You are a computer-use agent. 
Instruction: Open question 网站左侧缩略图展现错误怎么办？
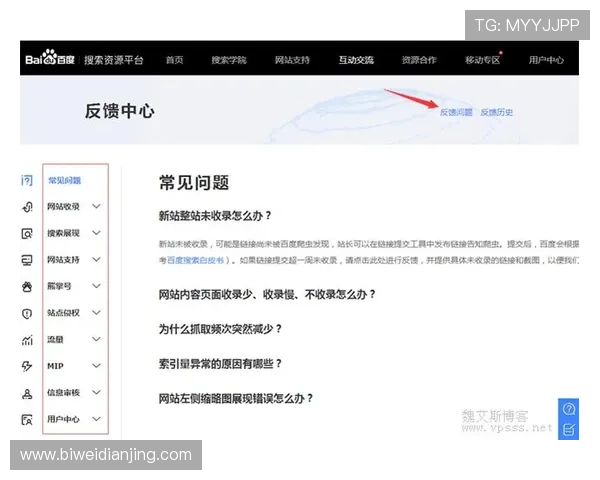236,398
